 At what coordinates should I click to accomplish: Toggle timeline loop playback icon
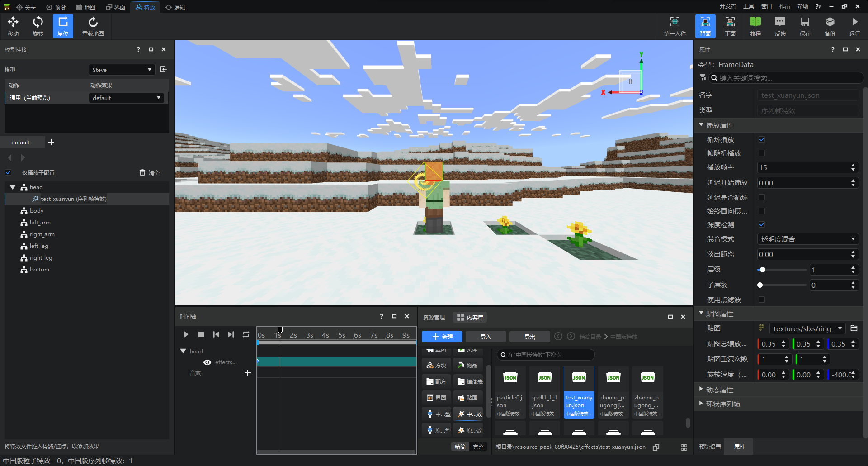click(246, 334)
